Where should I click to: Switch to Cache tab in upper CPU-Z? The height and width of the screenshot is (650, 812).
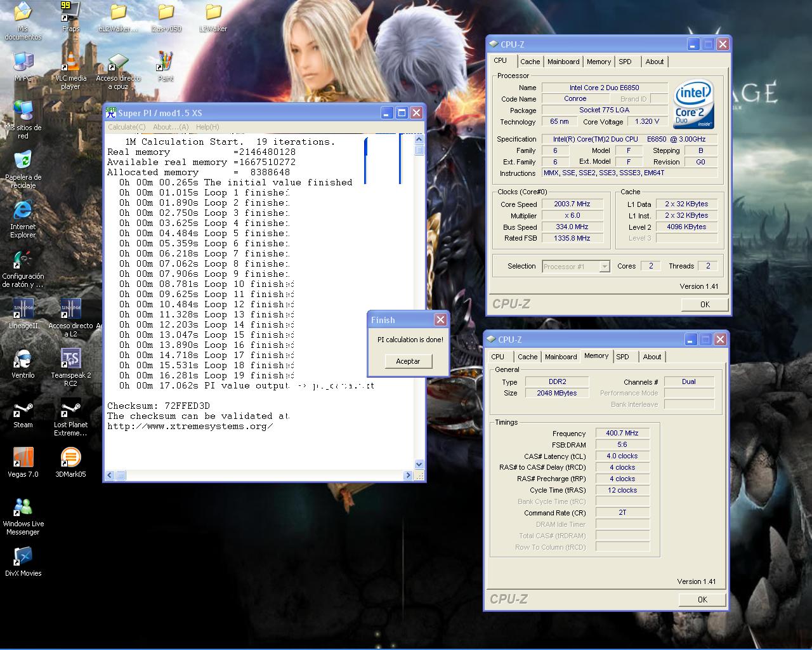(530, 62)
